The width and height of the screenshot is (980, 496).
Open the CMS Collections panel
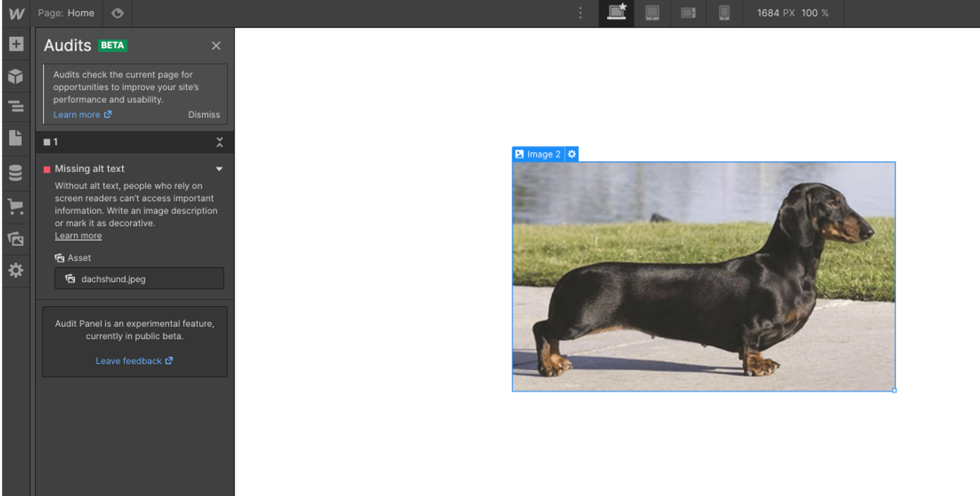(16, 173)
